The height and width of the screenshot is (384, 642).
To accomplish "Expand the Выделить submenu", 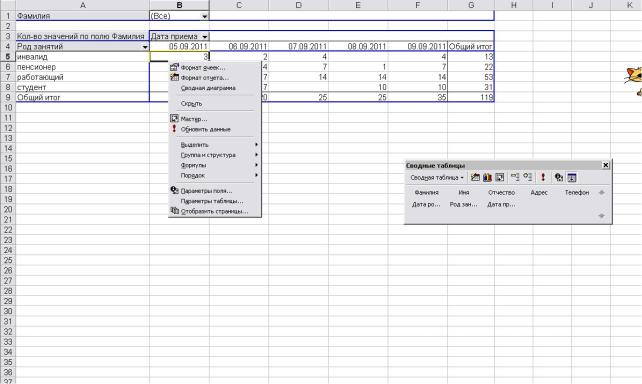I will click(x=215, y=145).
